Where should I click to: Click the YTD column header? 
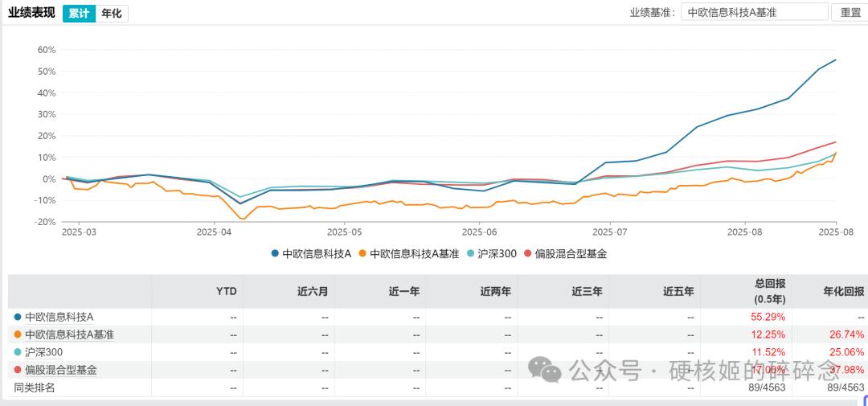pos(228,291)
